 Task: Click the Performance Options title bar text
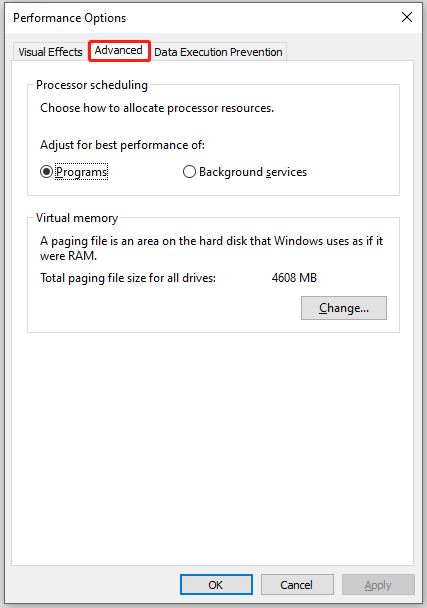point(69,18)
